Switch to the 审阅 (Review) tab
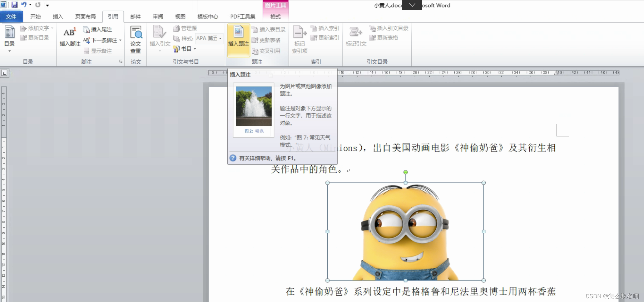This screenshot has height=302, width=644. click(158, 17)
